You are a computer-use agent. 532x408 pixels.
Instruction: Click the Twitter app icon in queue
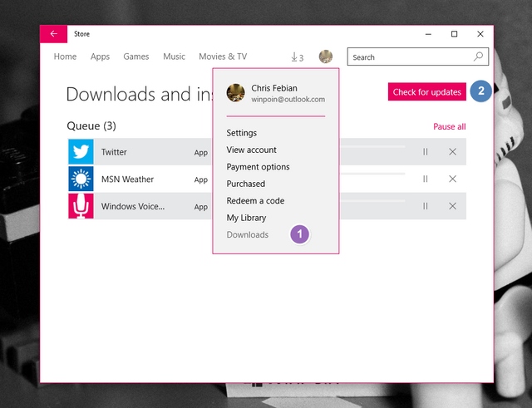(81, 151)
